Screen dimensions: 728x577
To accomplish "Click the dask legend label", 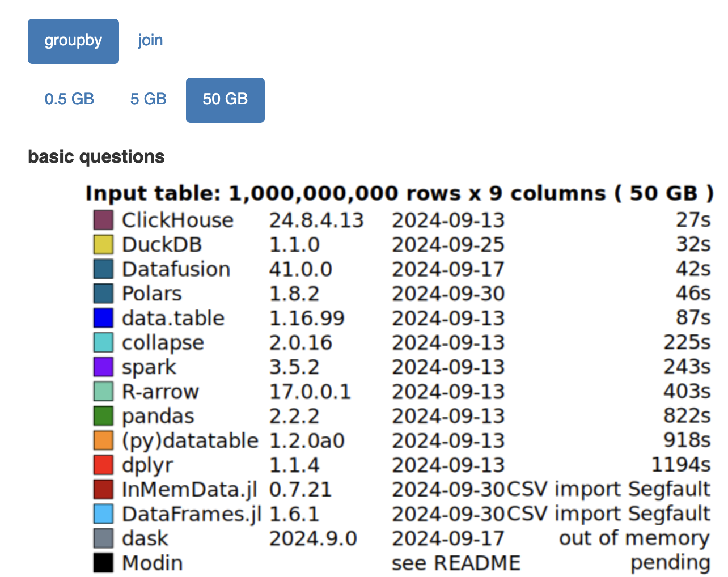I will coord(145,538).
